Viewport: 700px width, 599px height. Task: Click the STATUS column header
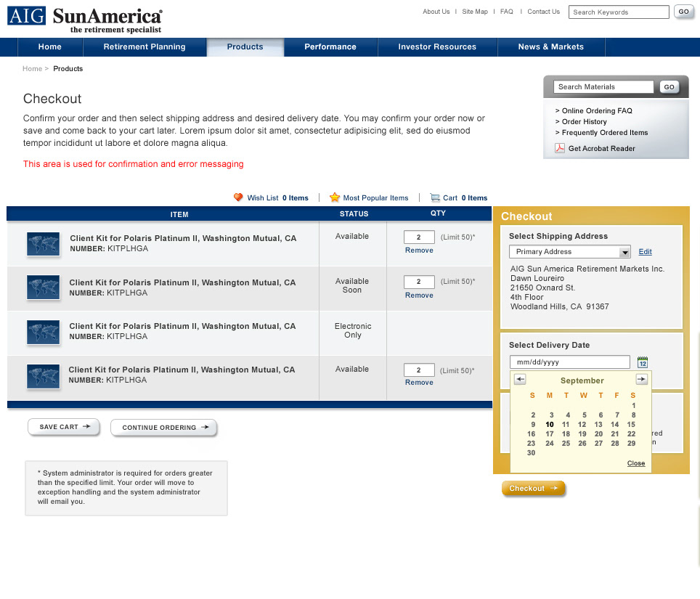(x=354, y=213)
